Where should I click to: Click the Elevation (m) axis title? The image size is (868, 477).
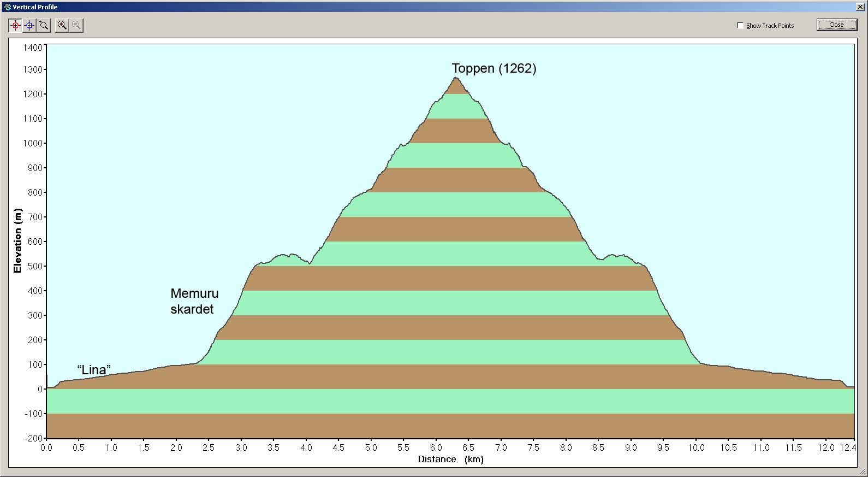pos(17,240)
